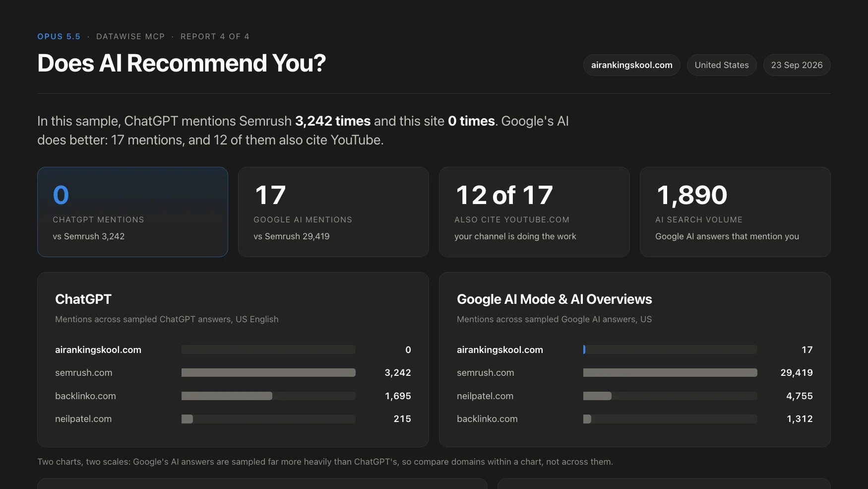Click 'vs Semrush 29,419' subtext

292,236
